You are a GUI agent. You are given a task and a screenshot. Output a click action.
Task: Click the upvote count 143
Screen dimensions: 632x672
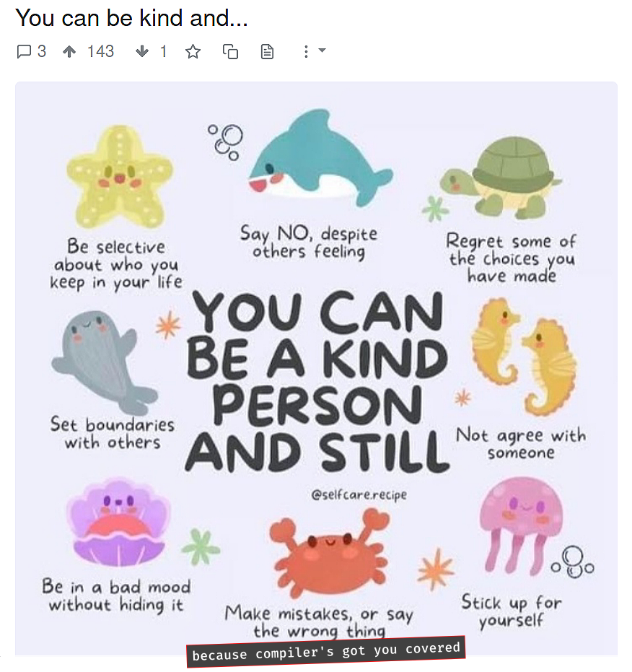point(101,51)
